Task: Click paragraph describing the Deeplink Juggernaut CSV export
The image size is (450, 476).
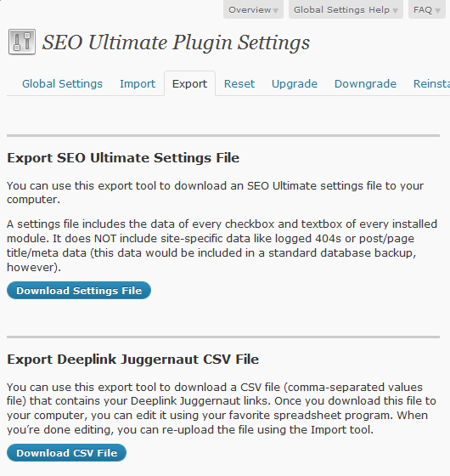Action: (x=222, y=408)
